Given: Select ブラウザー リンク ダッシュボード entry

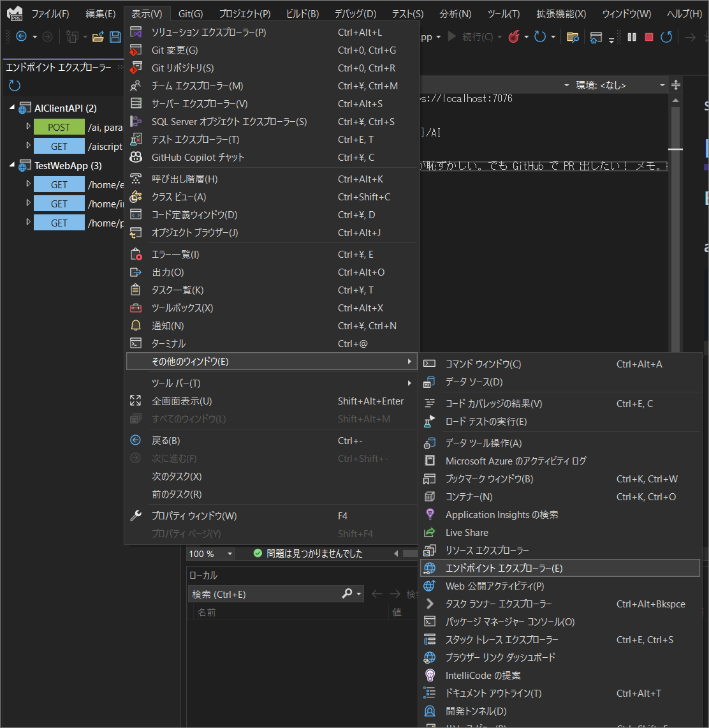Looking at the screenshot, I should tap(560, 657).
